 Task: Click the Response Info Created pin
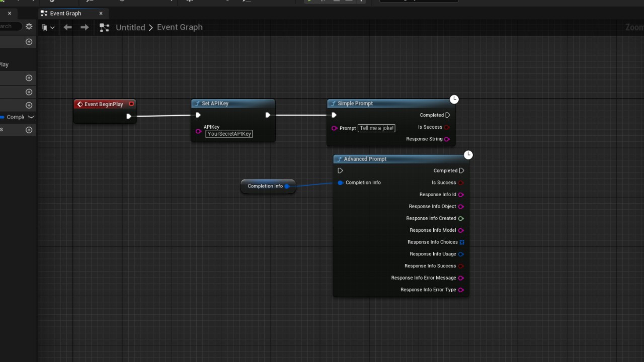click(461, 218)
